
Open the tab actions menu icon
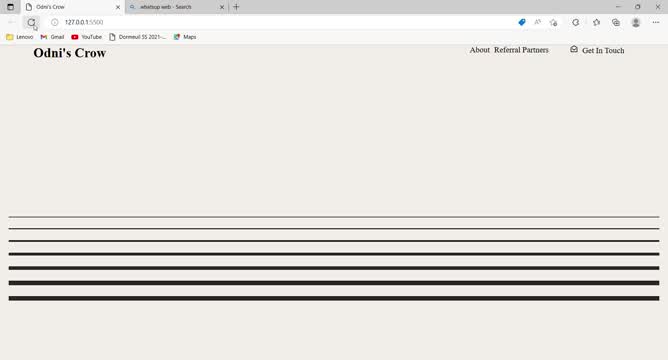pos(10,7)
